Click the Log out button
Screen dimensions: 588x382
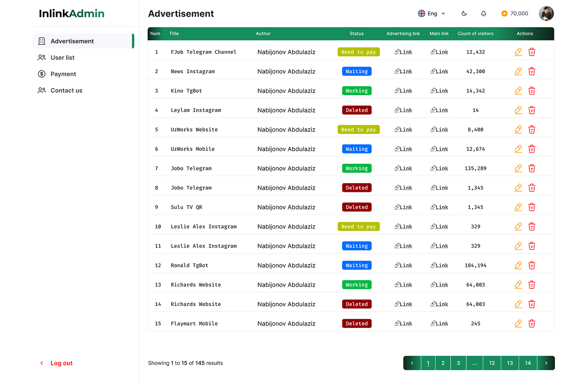[x=61, y=363]
